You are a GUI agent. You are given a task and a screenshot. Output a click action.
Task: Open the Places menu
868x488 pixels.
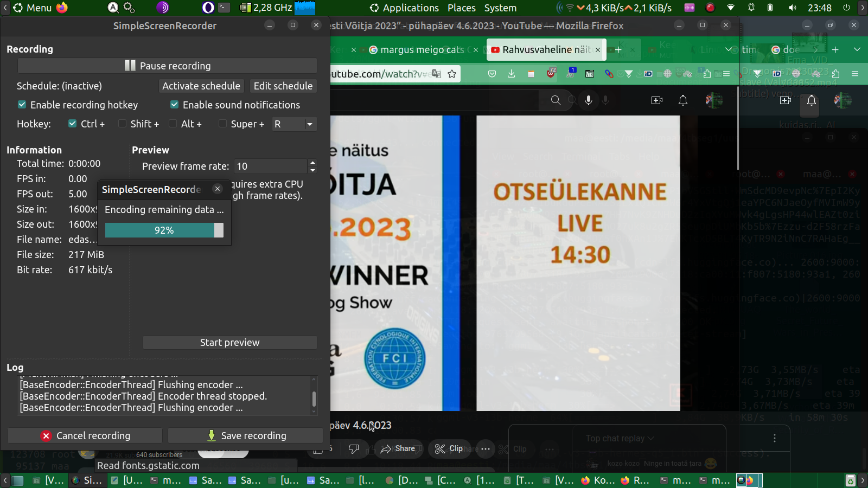(x=462, y=8)
